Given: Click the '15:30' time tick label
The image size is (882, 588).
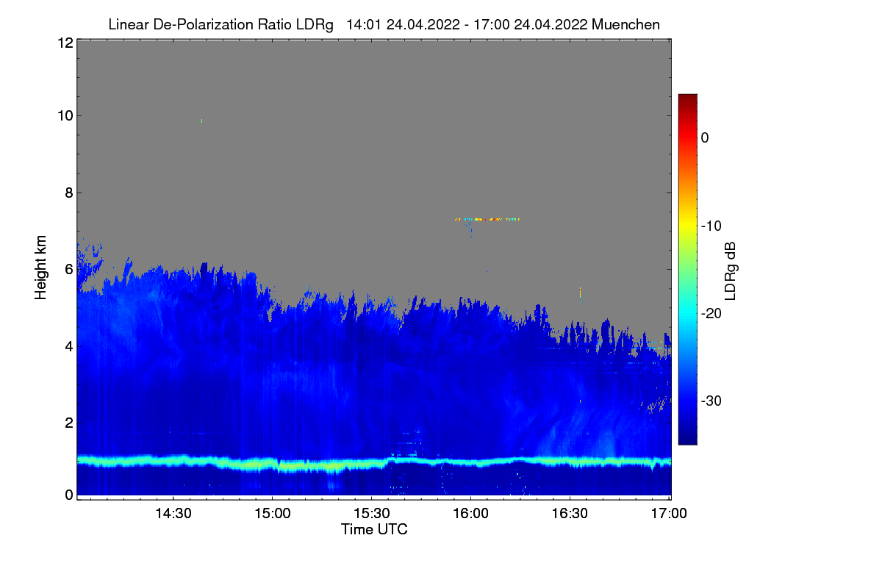Looking at the screenshot, I should coord(371,514).
